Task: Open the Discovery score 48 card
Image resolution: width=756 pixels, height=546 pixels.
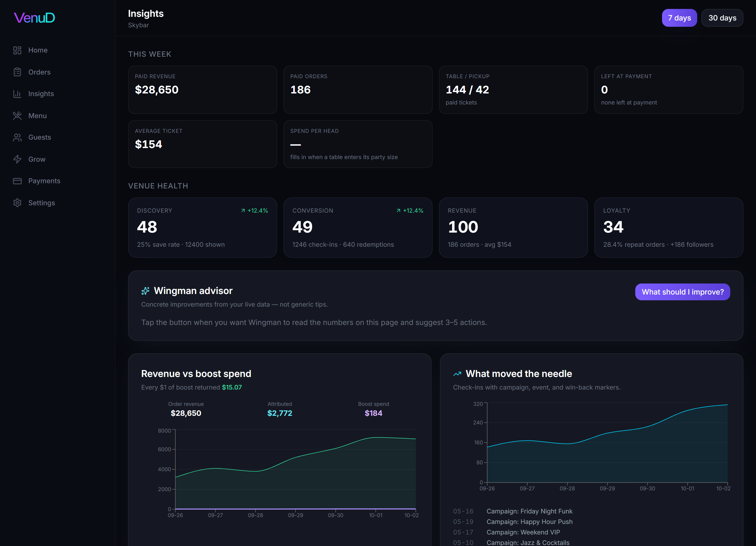Action: (x=203, y=228)
